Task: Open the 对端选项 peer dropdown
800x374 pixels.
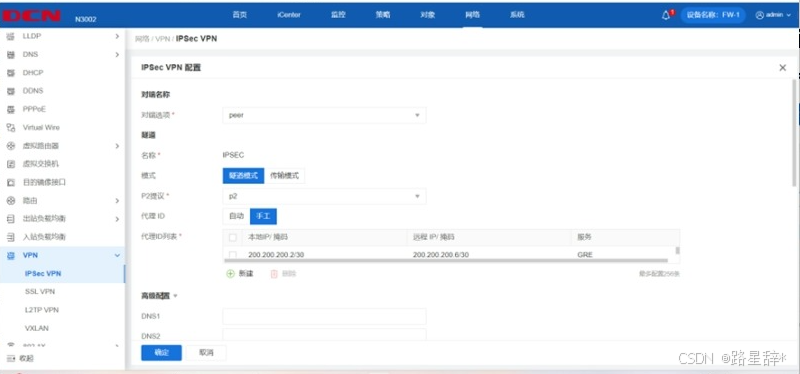Action: coord(324,115)
